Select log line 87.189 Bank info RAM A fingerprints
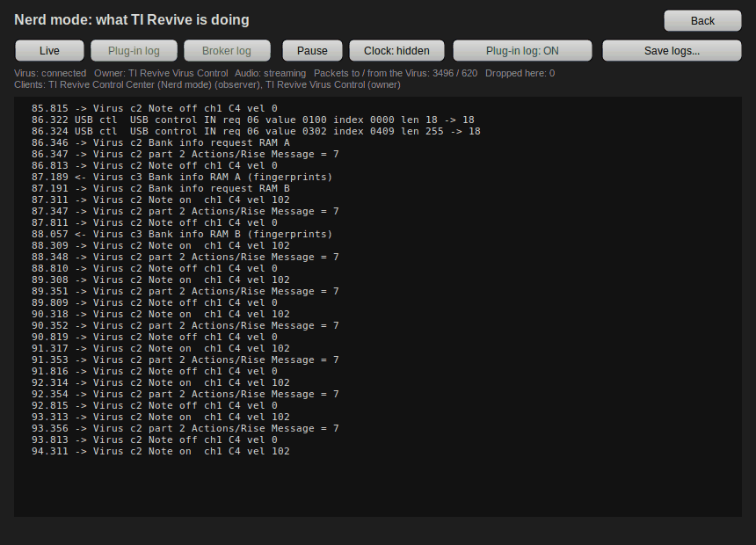Image resolution: width=756 pixels, height=545 pixels. coord(182,177)
